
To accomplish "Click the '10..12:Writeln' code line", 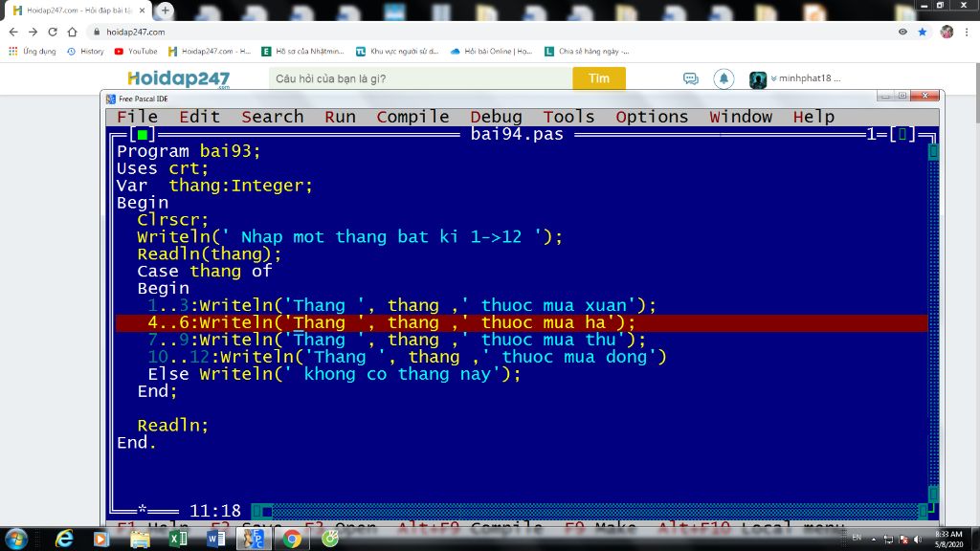I will (408, 357).
